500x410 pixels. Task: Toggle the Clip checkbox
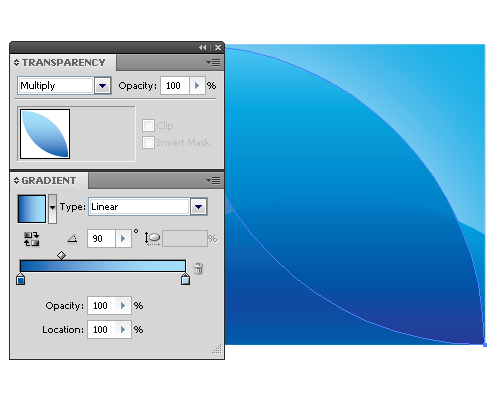click(148, 126)
